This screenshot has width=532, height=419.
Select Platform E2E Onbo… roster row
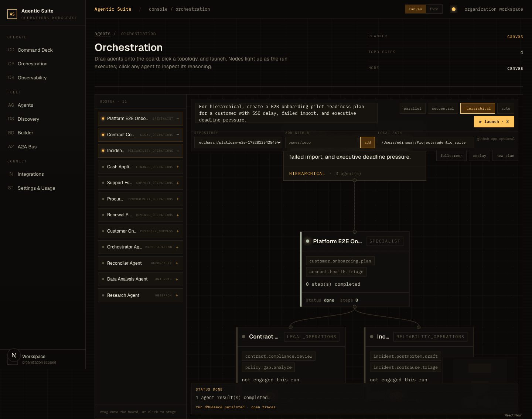pyautogui.click(x=140, y=119)
